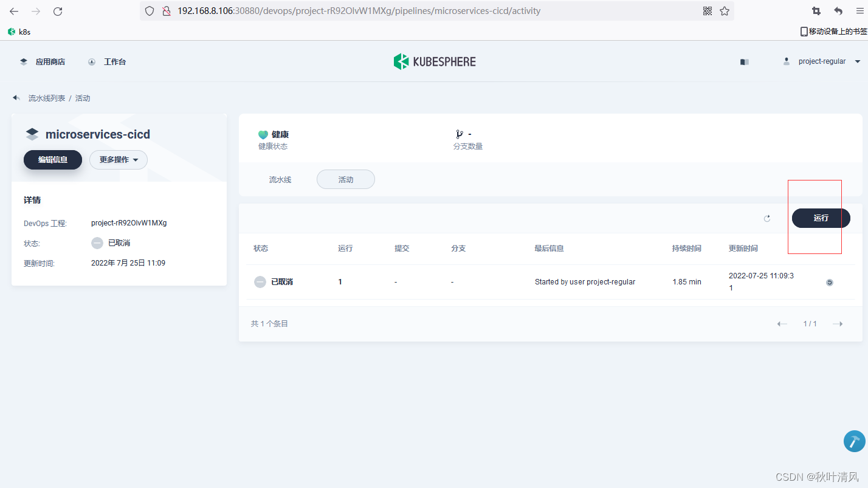Go to the next page arrow
The image size is (868, 488).
coord(838,324)
